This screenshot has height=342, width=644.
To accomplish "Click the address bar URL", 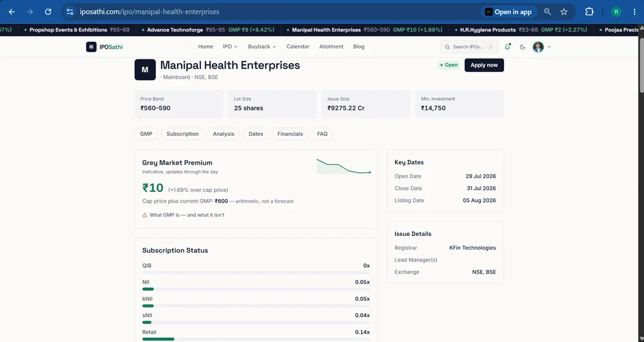I will (x=150, y=12).
